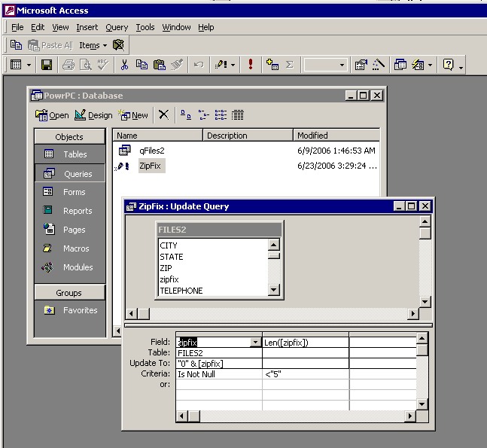Select Queries in the Objects list

tap(69, 174)
